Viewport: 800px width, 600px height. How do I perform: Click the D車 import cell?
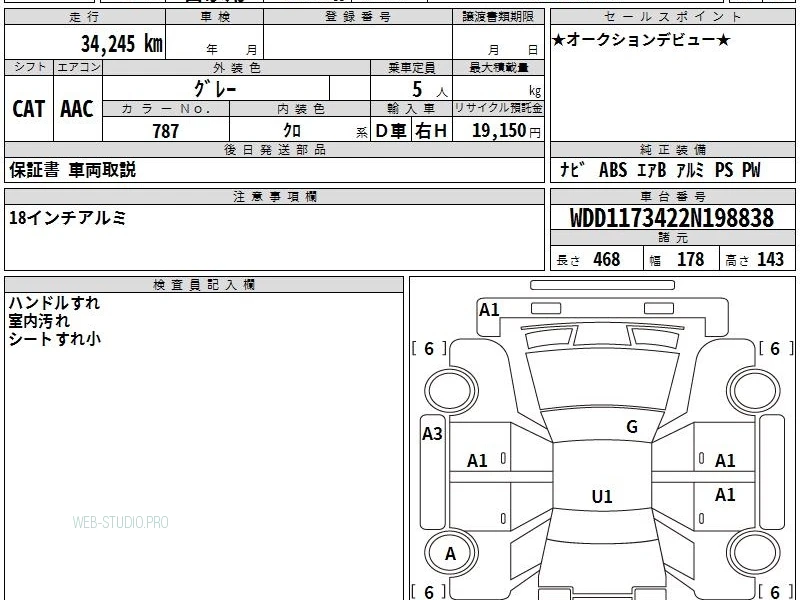click(x=391, y=131)
